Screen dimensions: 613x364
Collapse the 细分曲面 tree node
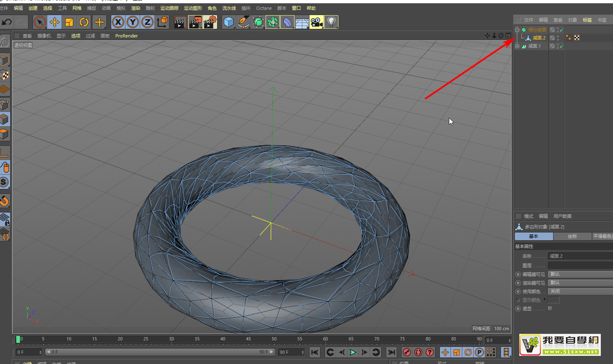pyautogui.click(x=517, y=30)
